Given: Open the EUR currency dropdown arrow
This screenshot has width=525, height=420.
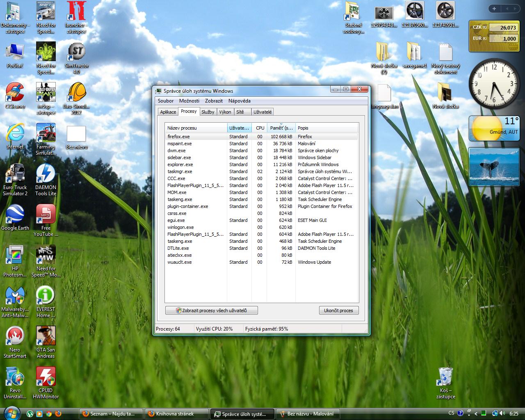Looking at the screenshot, I should tap(485, 39).
